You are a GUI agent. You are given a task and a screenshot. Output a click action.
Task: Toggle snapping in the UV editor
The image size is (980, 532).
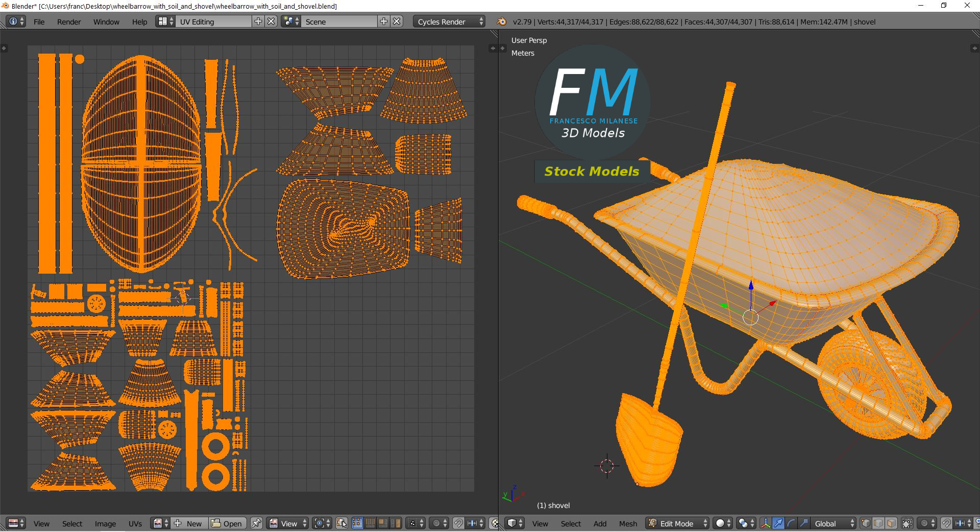pyautogui.click(x=459, y=523)
